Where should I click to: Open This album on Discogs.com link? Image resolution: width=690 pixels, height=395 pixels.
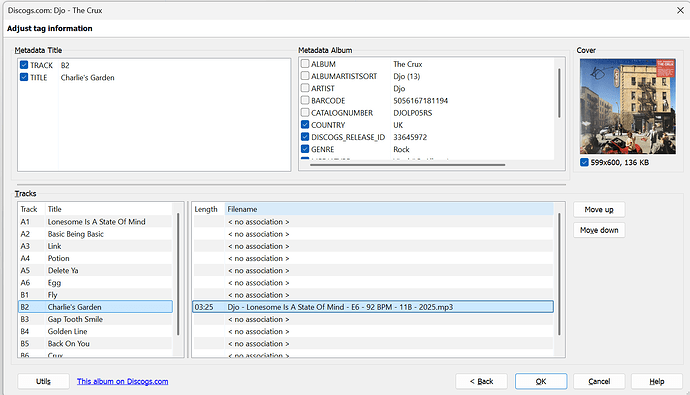122,381
